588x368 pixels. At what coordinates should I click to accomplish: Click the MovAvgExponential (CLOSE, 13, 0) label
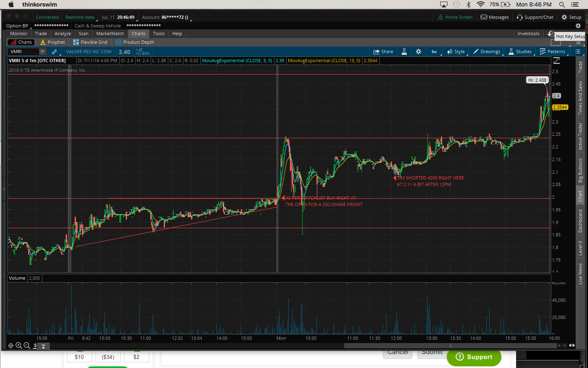click(324, 61)
